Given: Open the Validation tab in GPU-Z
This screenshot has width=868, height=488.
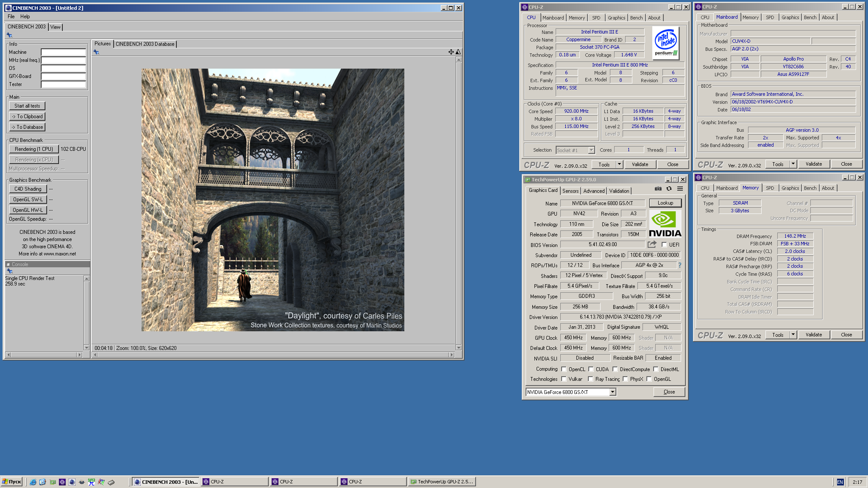Looking at the screenshot, I should 619,191.
